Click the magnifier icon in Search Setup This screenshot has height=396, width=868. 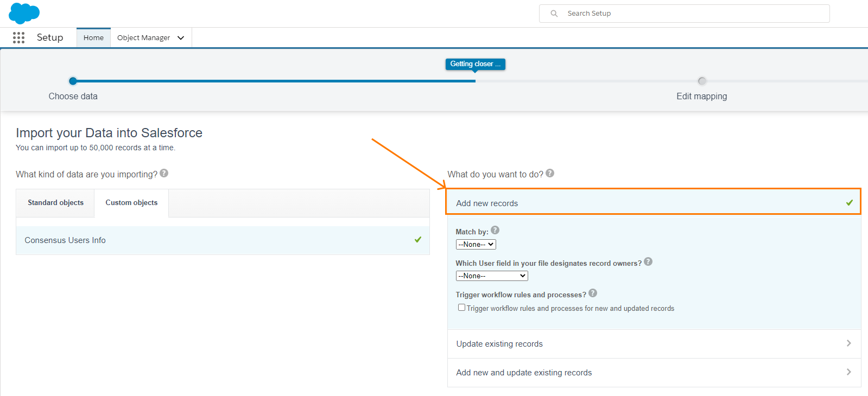554,14
